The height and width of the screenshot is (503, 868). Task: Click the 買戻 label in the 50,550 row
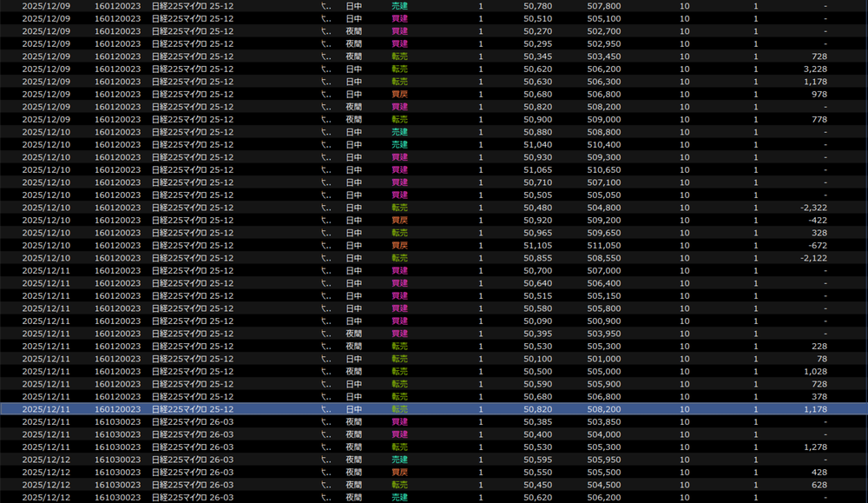pyautogui.click(x=399, y=473)
